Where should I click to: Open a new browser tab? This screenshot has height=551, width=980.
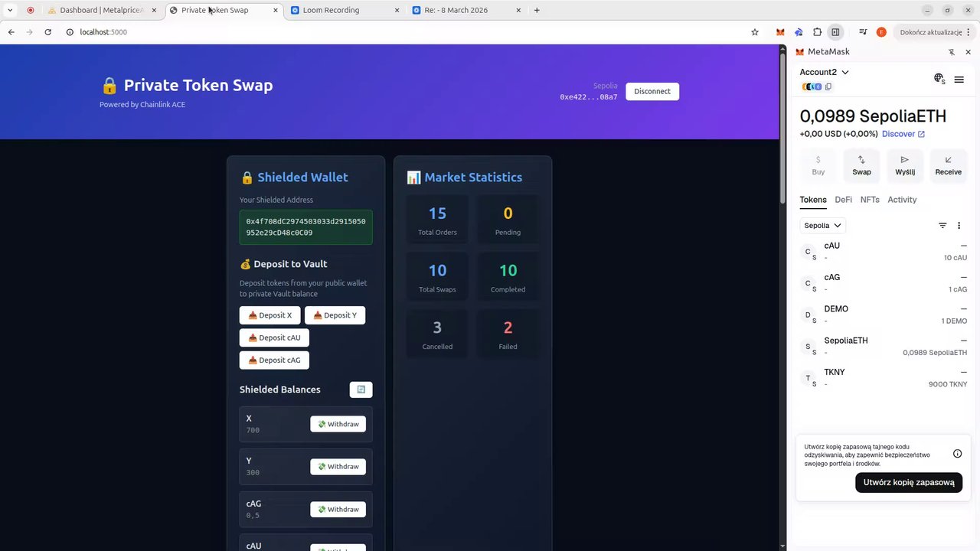[537, 10]
